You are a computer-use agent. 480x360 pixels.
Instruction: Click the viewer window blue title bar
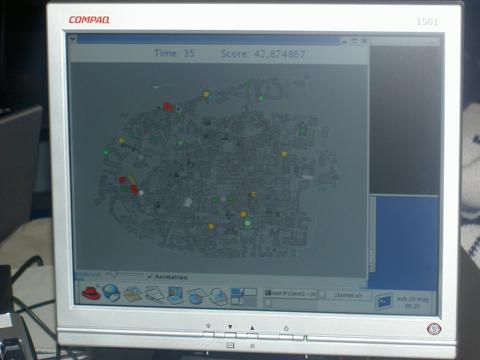point(208,40)
